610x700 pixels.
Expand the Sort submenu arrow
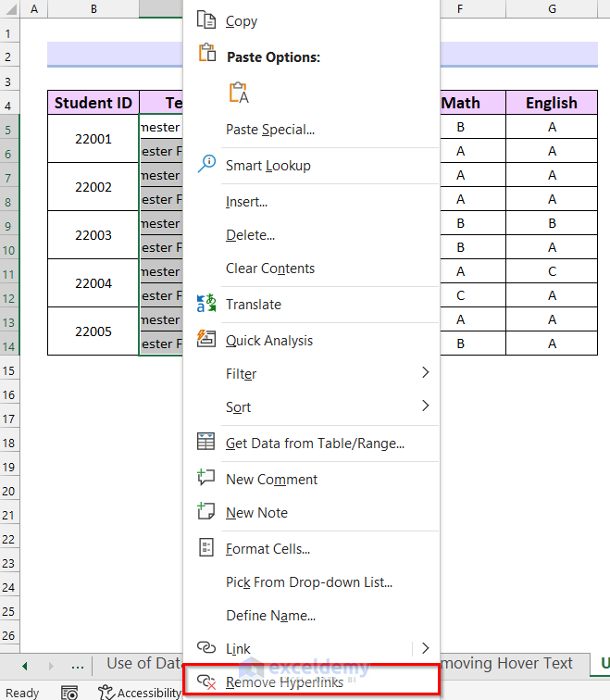pyautogui.click(x=425, y=406)
